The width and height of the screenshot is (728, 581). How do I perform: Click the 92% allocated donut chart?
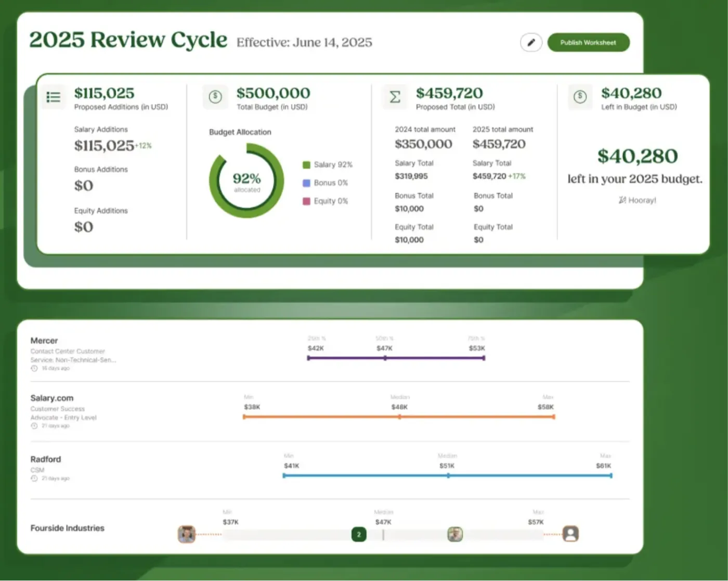click(246, 181)
